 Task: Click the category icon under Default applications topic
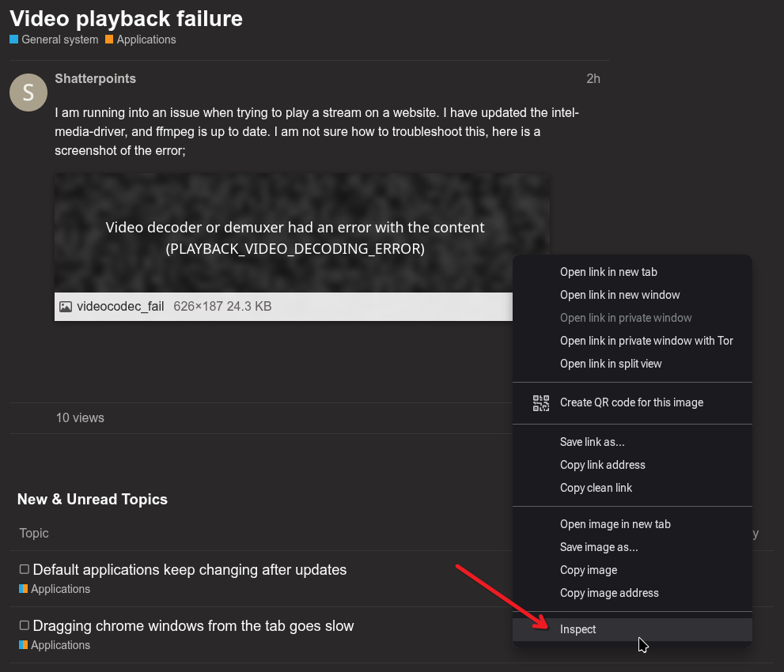click(24, 589)
